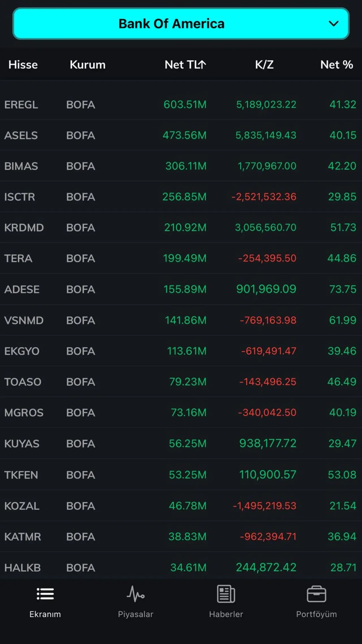Select the EREGL stock row
This screenshot has width=362, height=644.
click(x=181, y=105)
